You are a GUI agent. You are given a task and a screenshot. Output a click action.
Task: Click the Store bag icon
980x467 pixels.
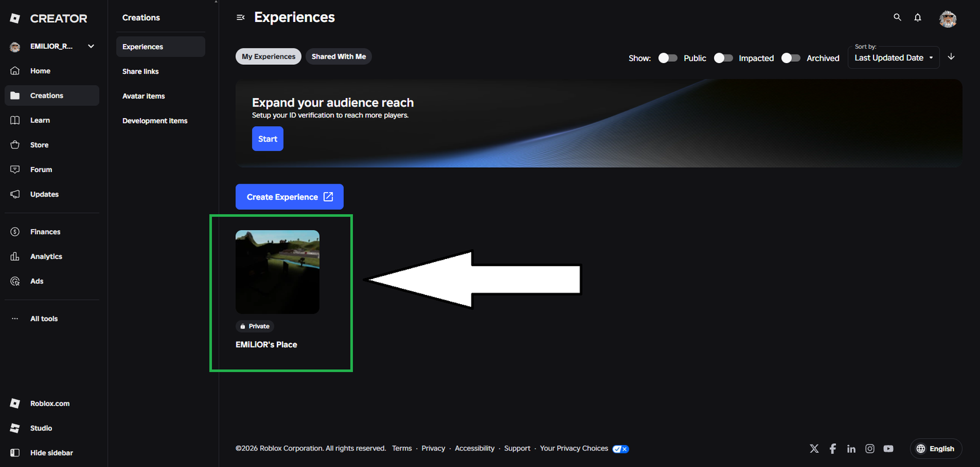[x=15, y=145]
